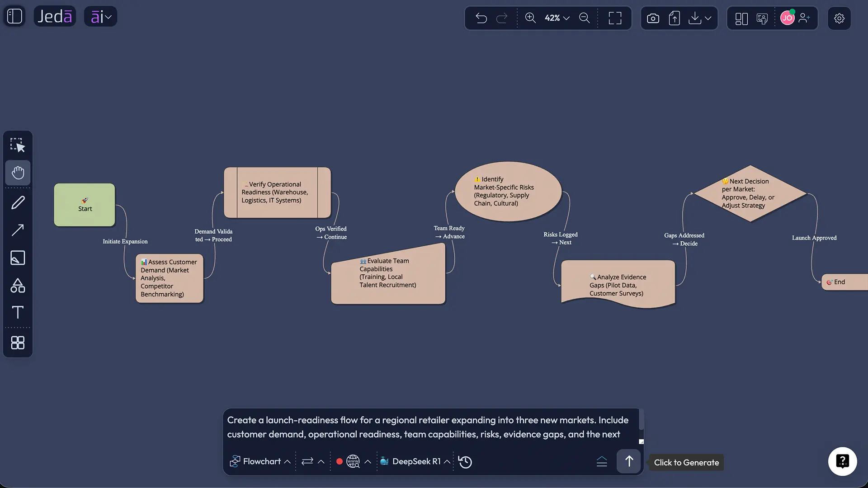This screenshot has width=868, height=488.
Task: Toggle the left sidebar panel icon
Action: click(x=14, y=16)
